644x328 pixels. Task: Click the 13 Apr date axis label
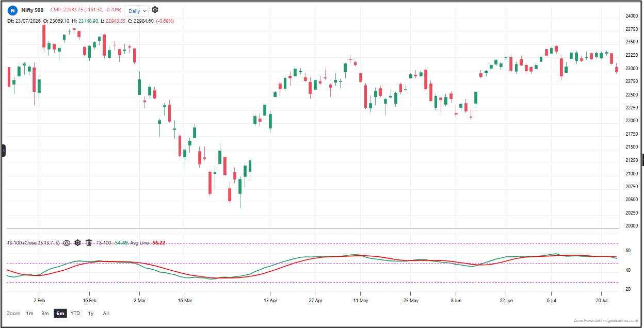(270, 300)
